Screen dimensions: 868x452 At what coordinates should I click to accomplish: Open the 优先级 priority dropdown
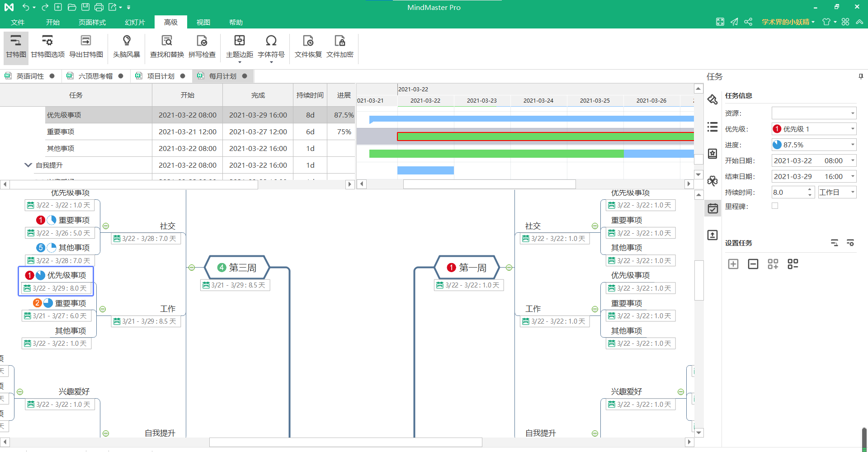814,129
